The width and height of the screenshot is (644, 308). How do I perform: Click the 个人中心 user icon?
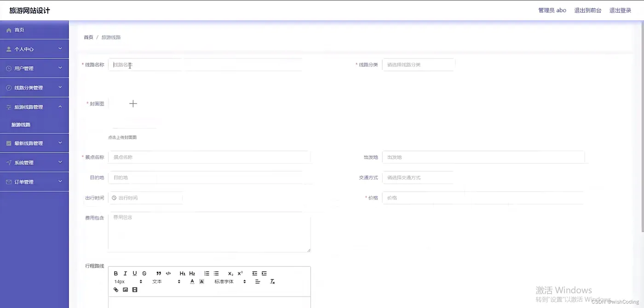click(9, 49)
